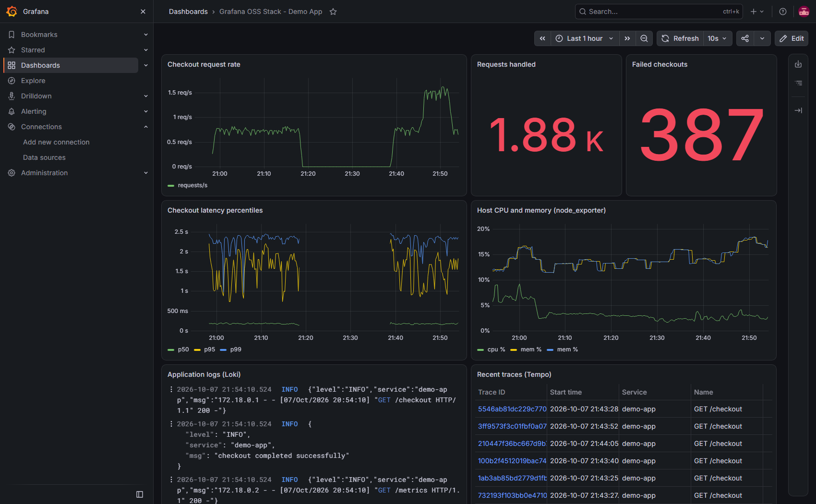Viewport: 816px width, 504px height.
Task: Collapse right sidebar with arrow icon
Action: [x=798, y=110]
